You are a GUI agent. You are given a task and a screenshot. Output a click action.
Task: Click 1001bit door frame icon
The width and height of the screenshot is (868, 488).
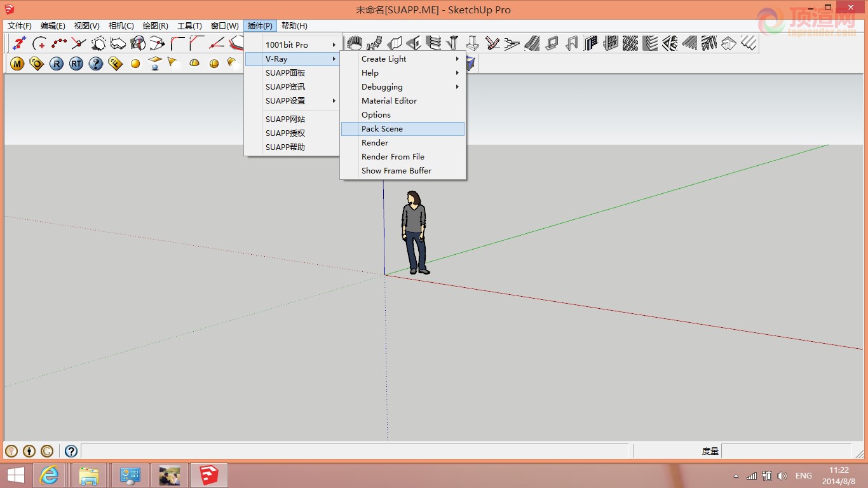571,43
